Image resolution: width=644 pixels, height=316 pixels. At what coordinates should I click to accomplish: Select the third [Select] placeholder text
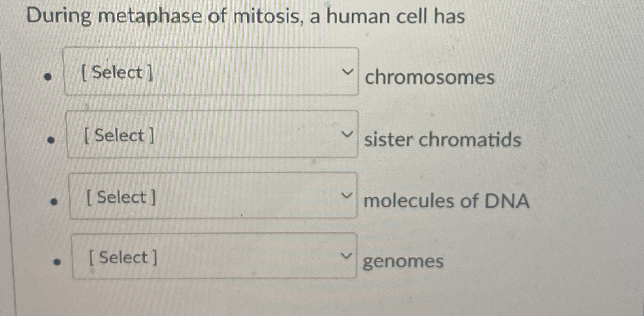[121, 197]
